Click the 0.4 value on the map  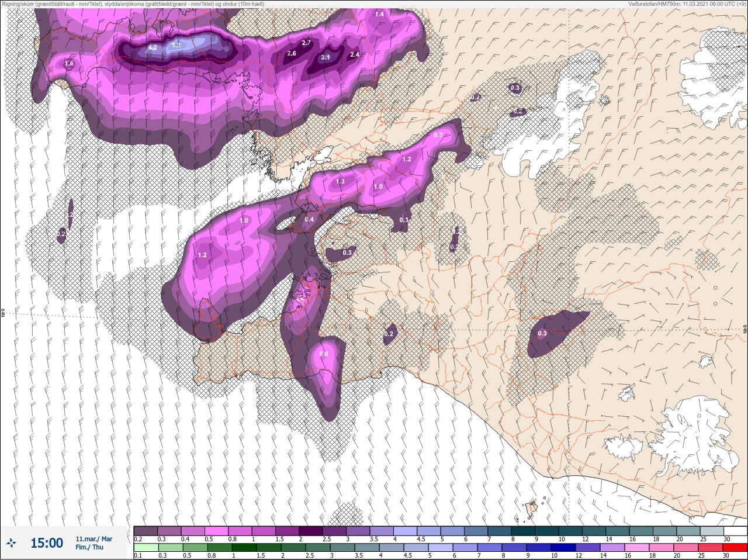(310, 220)
